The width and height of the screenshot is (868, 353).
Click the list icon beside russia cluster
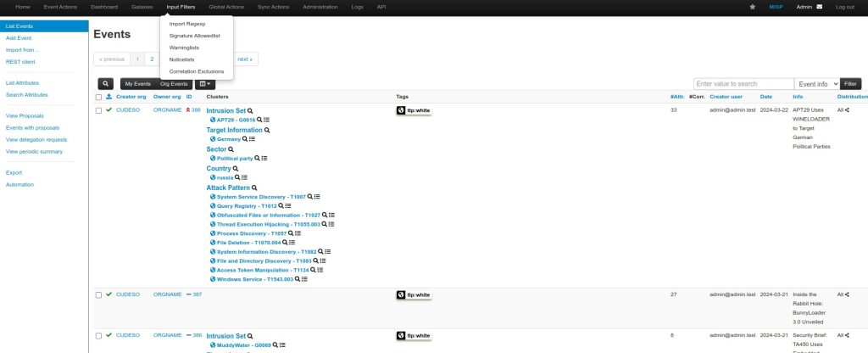(244, 178)
